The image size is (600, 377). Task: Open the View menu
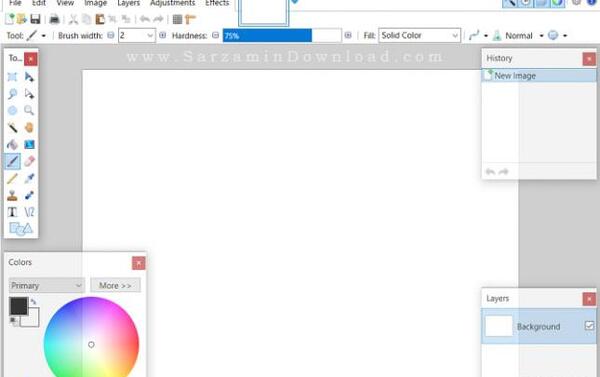(65, 3)
